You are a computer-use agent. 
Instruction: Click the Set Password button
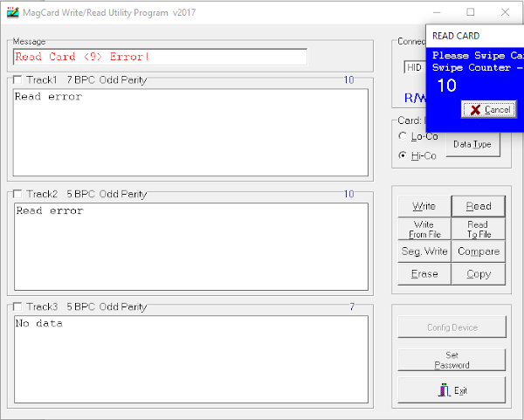(452, 360)
